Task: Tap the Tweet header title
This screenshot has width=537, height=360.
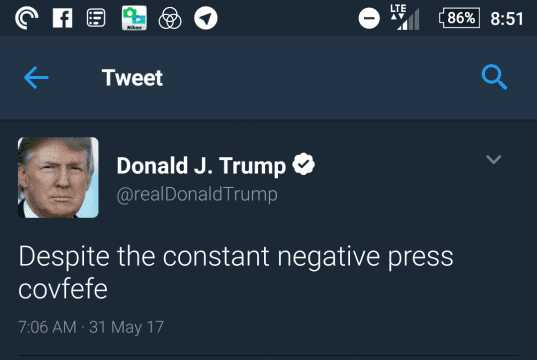Action: 132,78
